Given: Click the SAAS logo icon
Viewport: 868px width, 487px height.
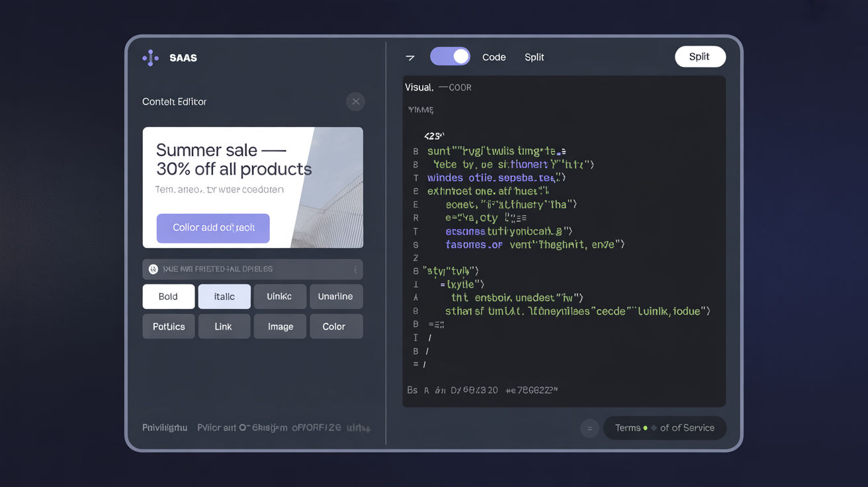Looking at the screenshot, I should tap(151, 58).
